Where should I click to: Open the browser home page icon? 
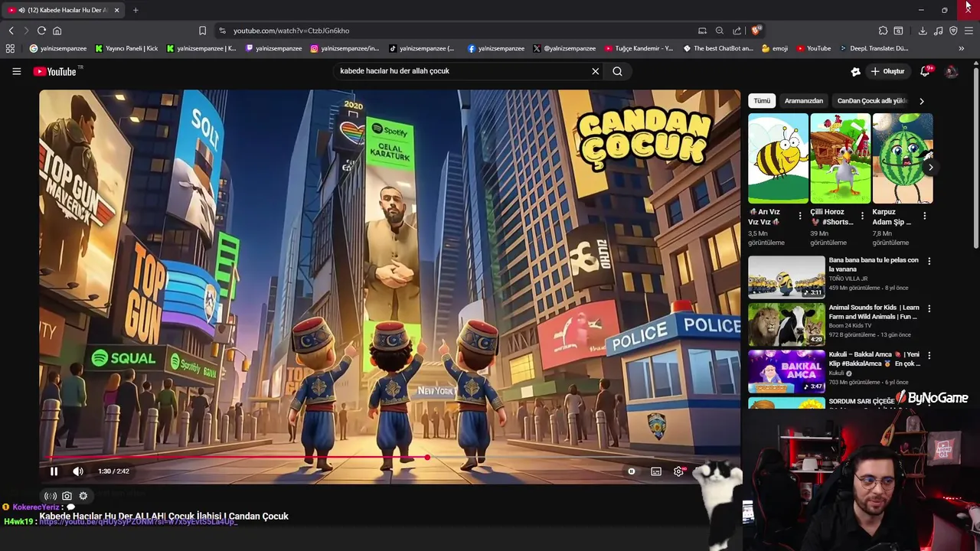point(57,31)
